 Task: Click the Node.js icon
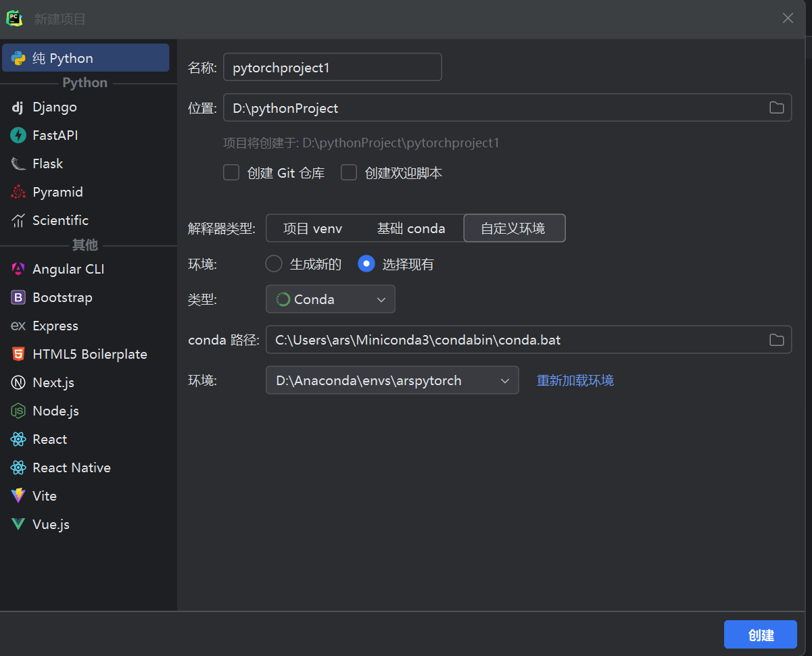point(18,411)
